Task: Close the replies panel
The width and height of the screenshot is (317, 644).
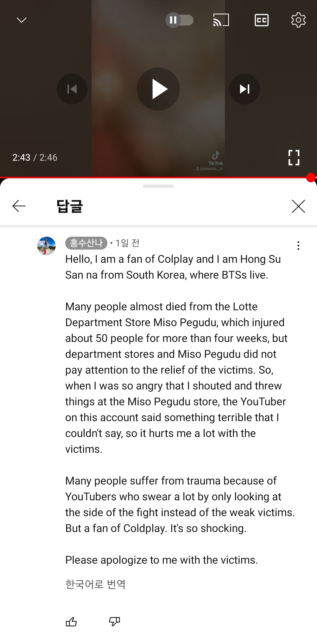Action: pos(299,206)
